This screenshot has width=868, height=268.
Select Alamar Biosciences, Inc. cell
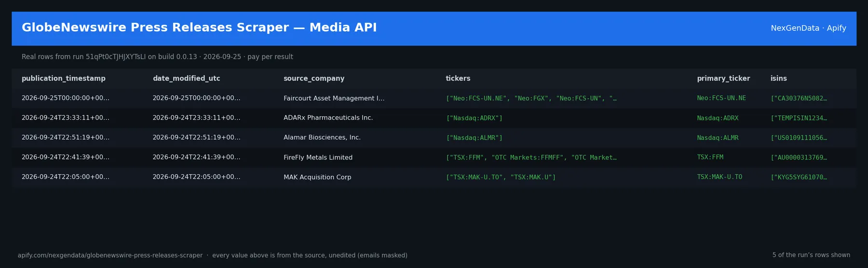click(322, 138)
